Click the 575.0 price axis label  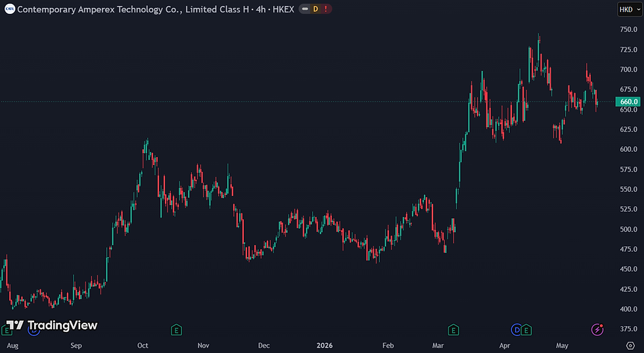click(628, 170)
